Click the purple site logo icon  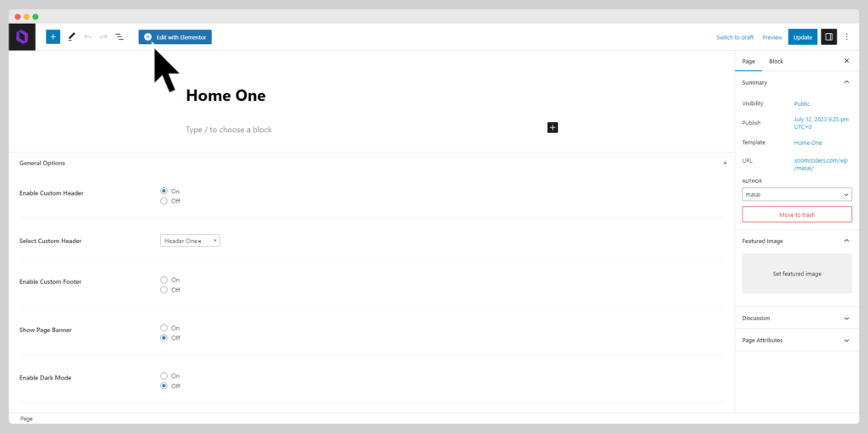click(22, 37)
